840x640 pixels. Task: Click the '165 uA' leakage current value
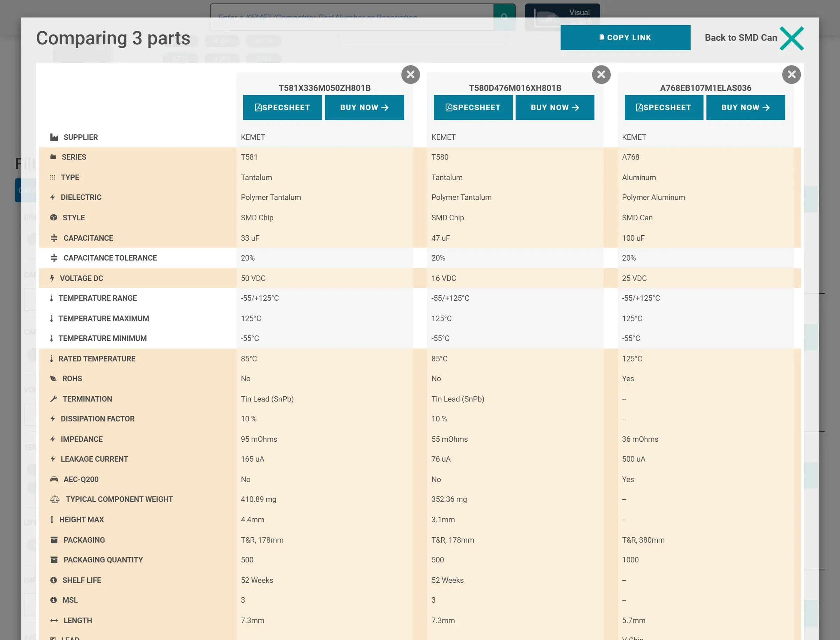[252, 459]
